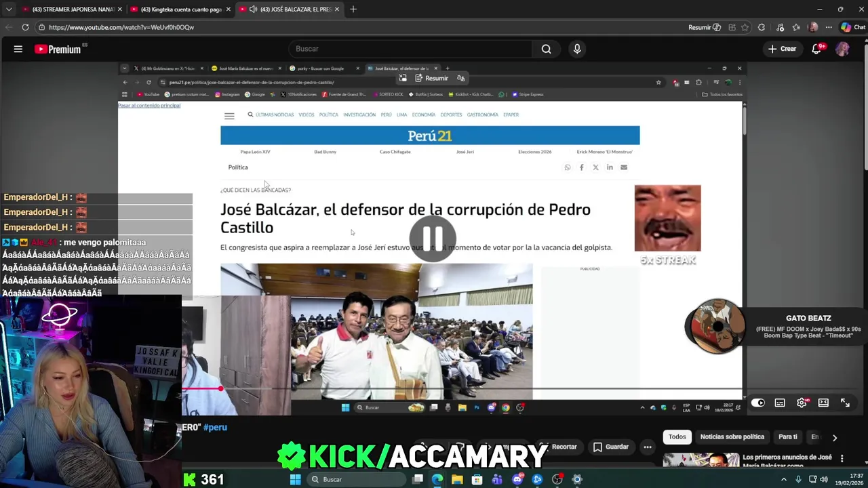The image size is (868, 488).
Task: Select the Noticias sobre política chip
Action: pyautogui.click(x=732, y=437)
